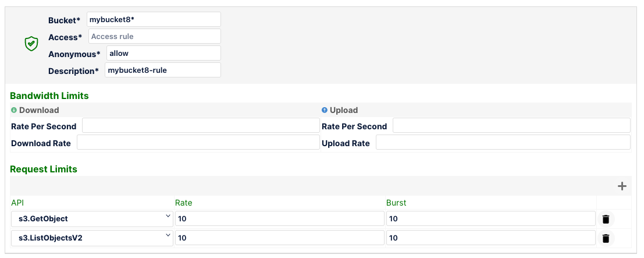Edit Rate value for s3.GetObject

pyautogui.click(x=279, y=218)
